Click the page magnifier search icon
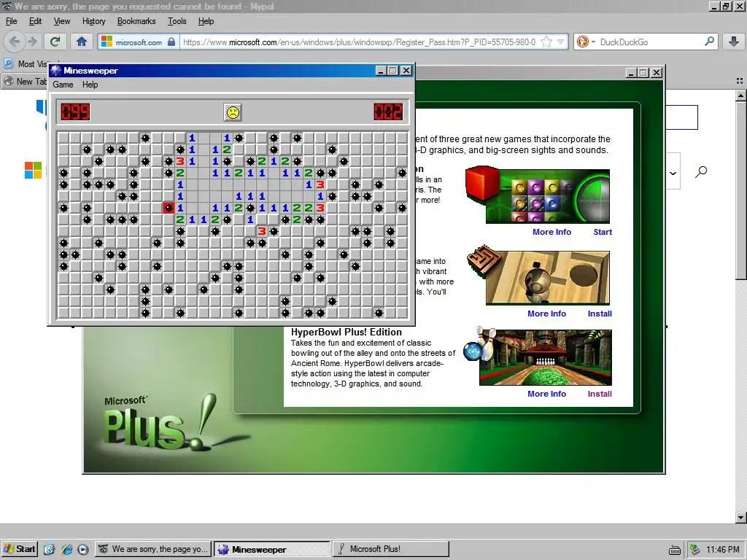The image size is (747, 560). point(701,171)
